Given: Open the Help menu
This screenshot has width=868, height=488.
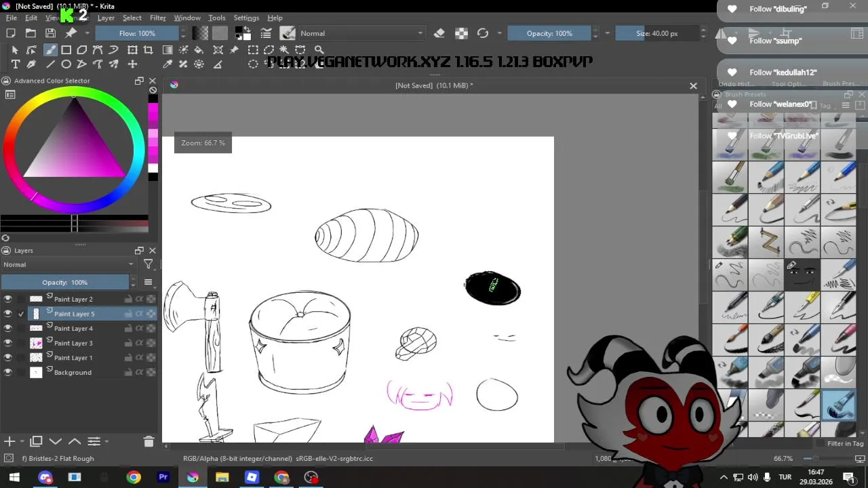Looking at the screenshot, I should [275, 18].
